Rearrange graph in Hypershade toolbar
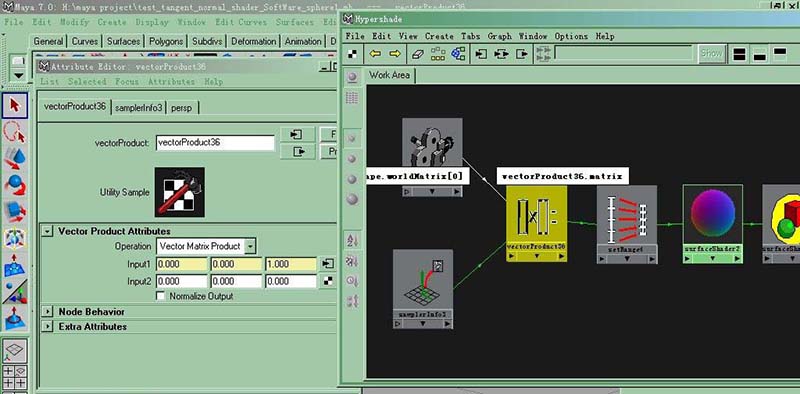The image size is (800, 394). pyautogui.click(x=438, y=54)
